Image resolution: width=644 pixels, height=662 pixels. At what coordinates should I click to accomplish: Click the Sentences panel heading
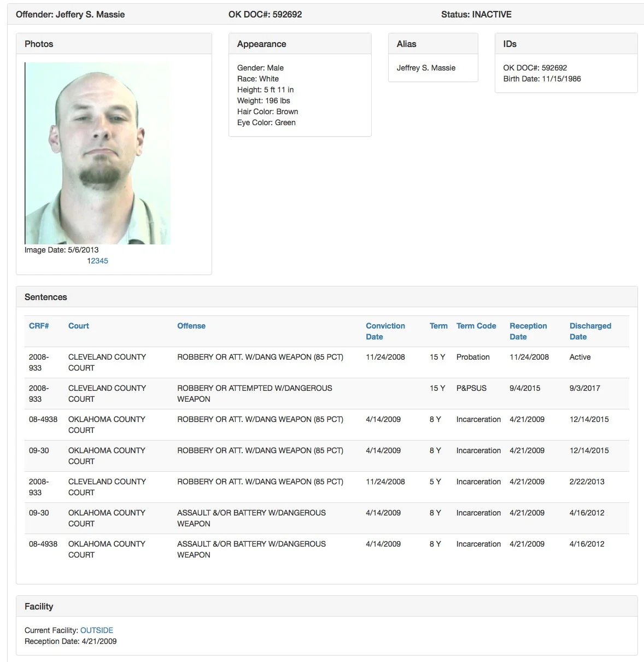[46, 297]
